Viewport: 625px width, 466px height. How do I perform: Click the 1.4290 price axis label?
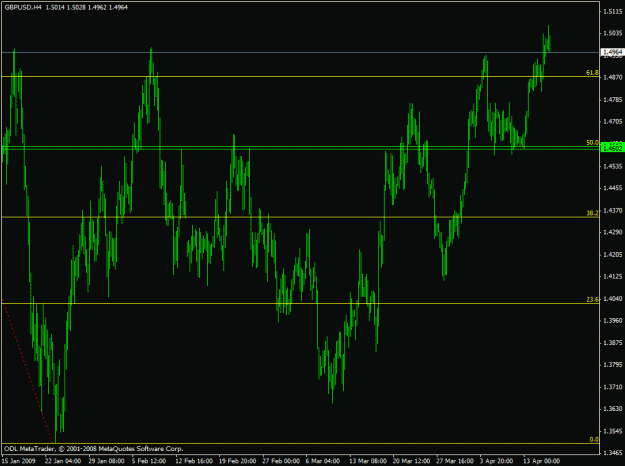(x=613, y=232)
